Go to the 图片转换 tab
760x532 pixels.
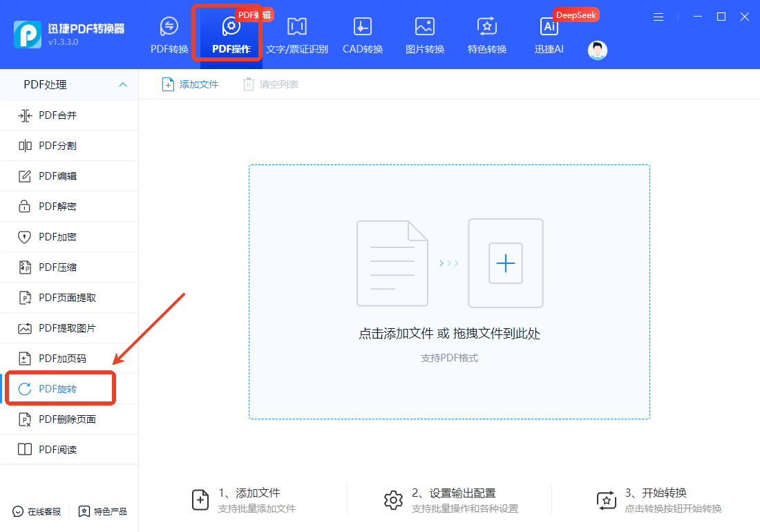coord(425,35)
